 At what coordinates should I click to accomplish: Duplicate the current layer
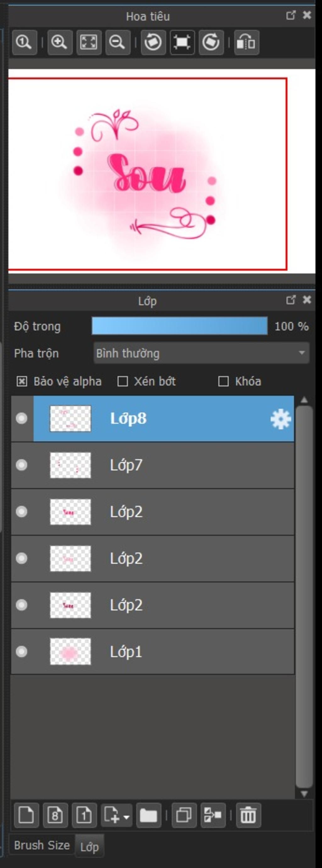tap(184, 815)
